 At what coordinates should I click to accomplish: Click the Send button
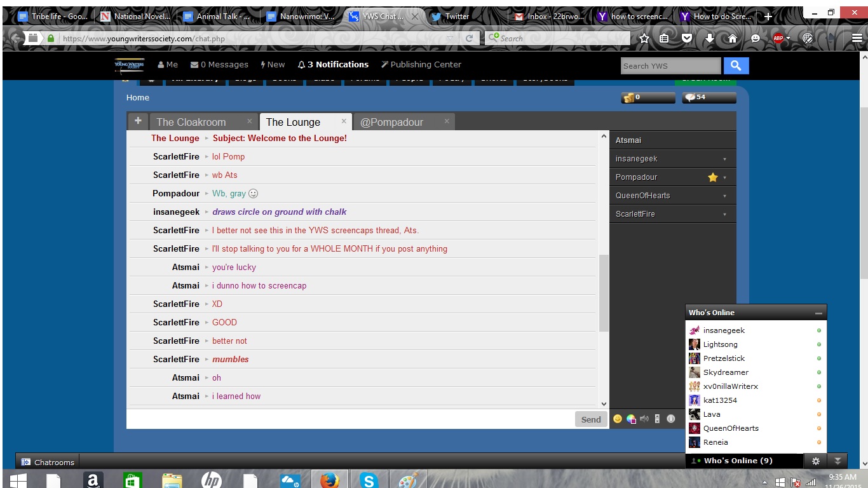[x=591, y=419]
